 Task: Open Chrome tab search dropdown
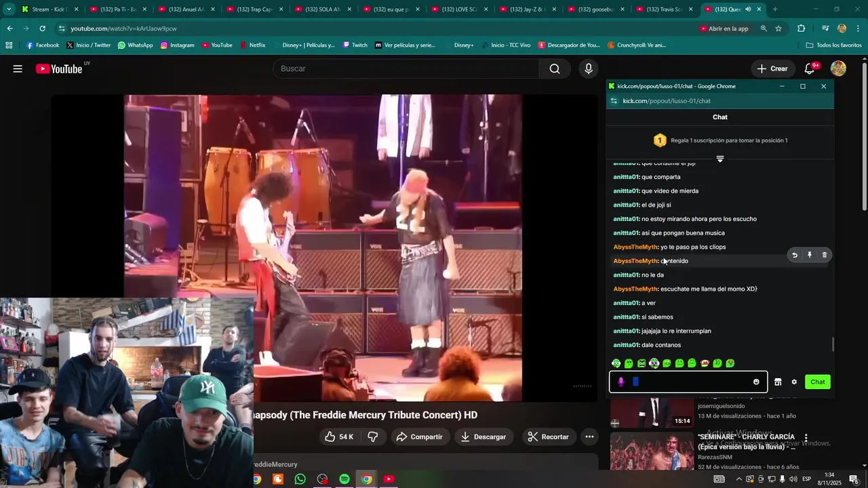[x=9, y=9]
